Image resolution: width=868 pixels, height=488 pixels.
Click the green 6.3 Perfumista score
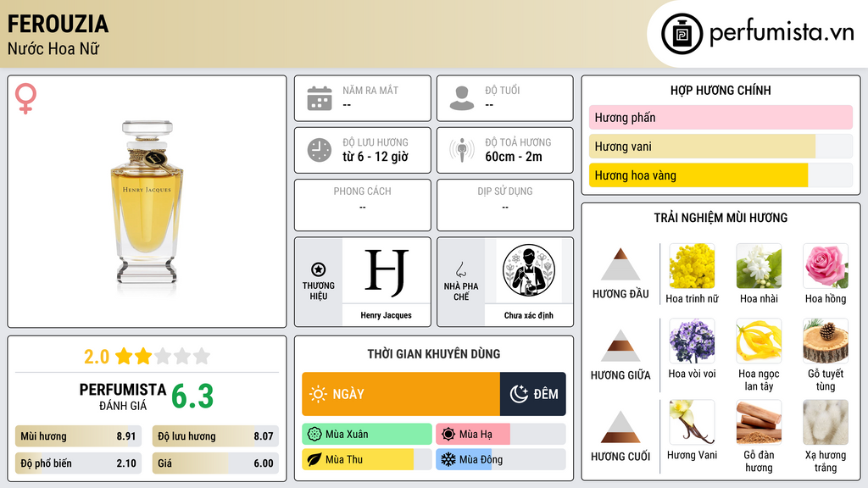click(x=192, y=396)
